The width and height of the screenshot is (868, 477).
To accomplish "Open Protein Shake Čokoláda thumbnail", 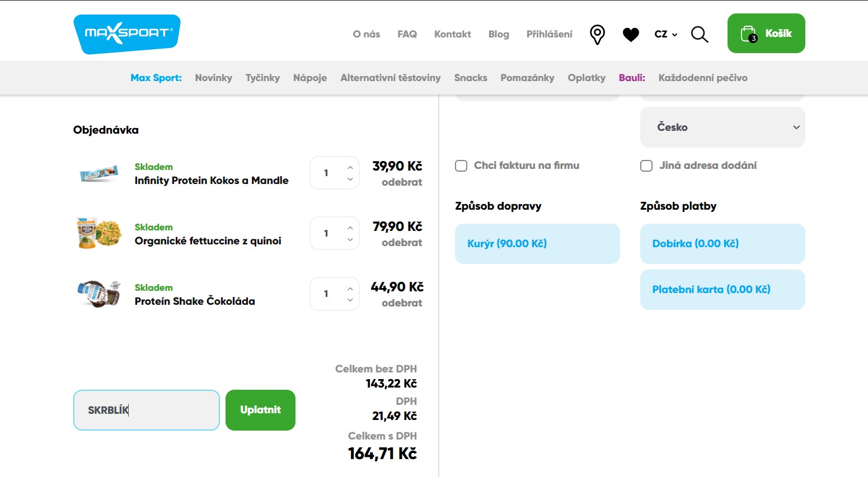I will click(x=99, y=294).
